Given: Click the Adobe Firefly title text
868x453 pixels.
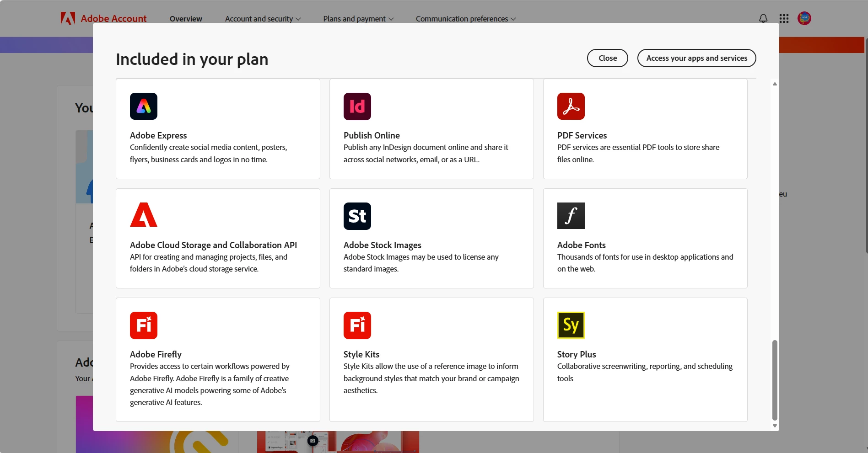Looking at the screenshot, I should click(156, 354).
